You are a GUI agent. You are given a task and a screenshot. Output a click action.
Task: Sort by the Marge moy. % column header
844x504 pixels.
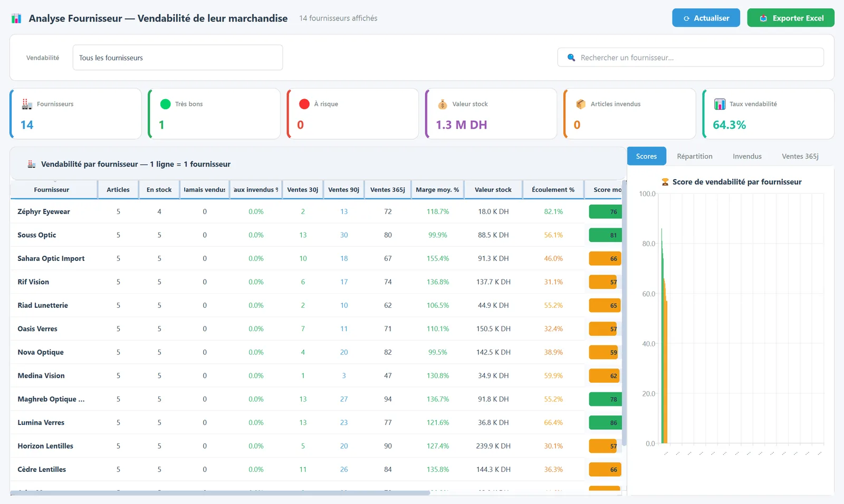pyautogui.click(x=437, y=190)
